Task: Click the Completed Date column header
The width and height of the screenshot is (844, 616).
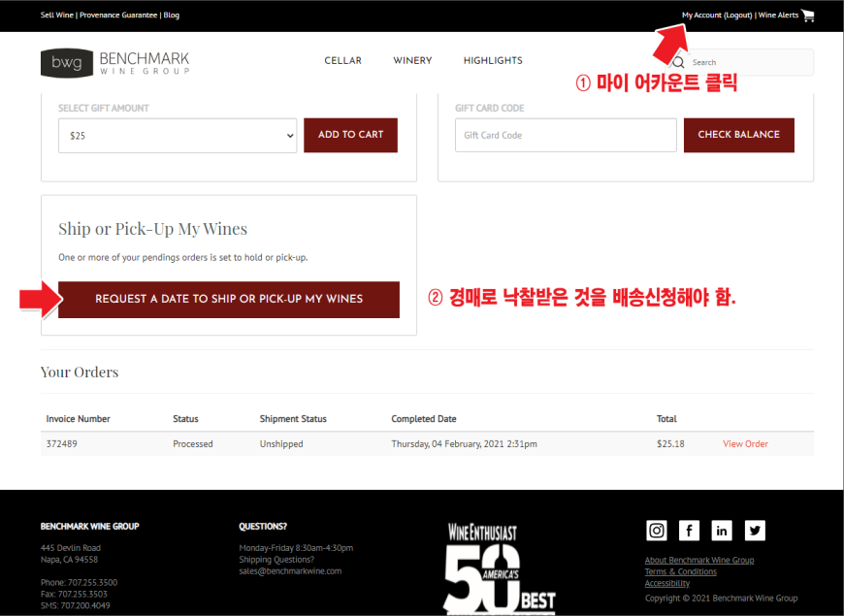Action: 424,419
